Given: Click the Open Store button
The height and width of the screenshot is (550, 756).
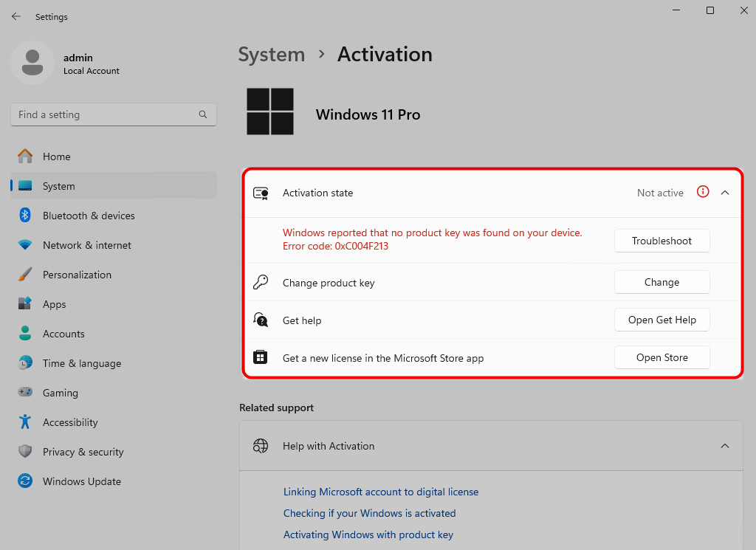Looking at the screenshot, I should pos(661,357).
